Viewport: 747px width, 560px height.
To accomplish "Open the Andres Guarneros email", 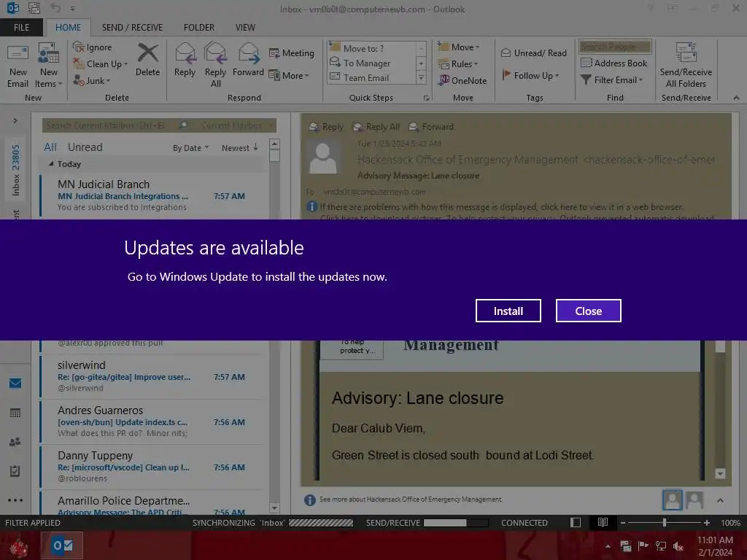I will (x=152, y=421).
